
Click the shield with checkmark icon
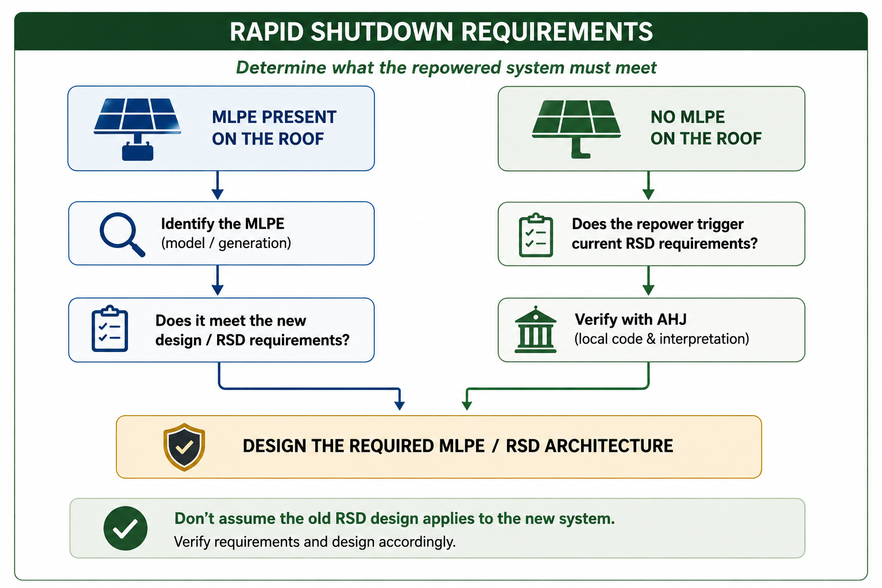point(184,447)
